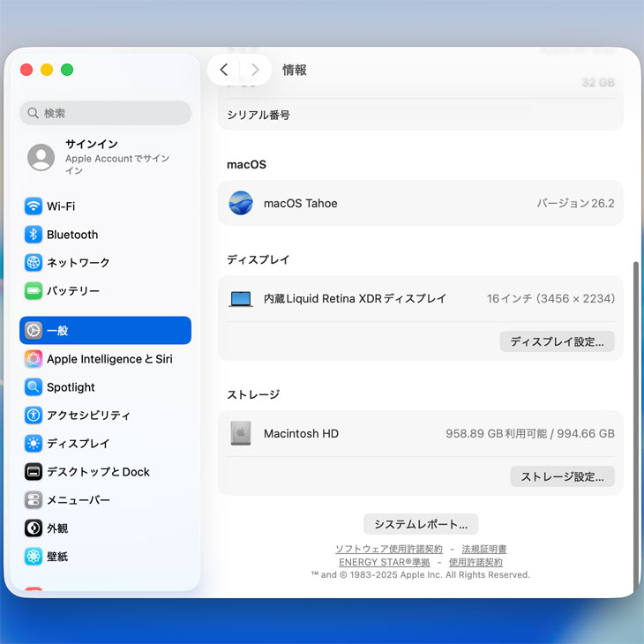The width and height of the screenshot is (644, 644).
Task: Open the Spotlight magnifier icon
Action: click(34, 387)
